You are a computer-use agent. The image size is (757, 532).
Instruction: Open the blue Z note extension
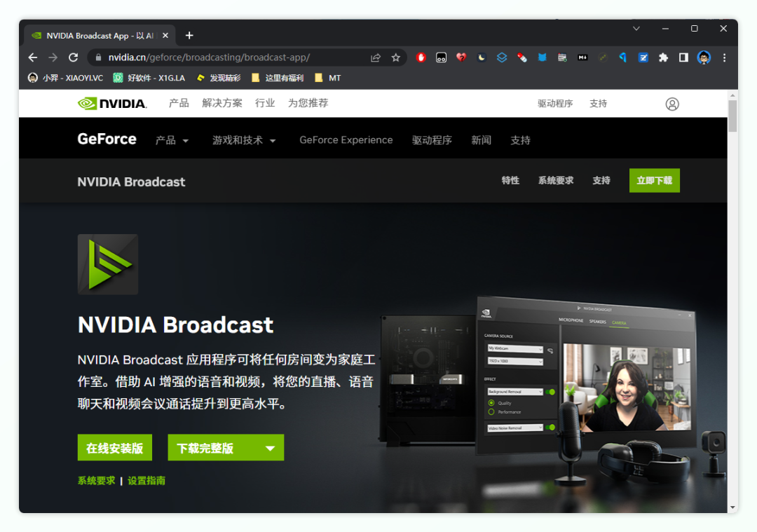point(643,58)
